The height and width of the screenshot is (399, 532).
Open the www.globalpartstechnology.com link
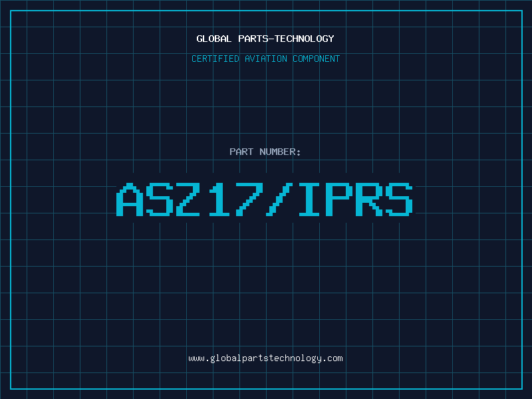click(x=265, y=358)
